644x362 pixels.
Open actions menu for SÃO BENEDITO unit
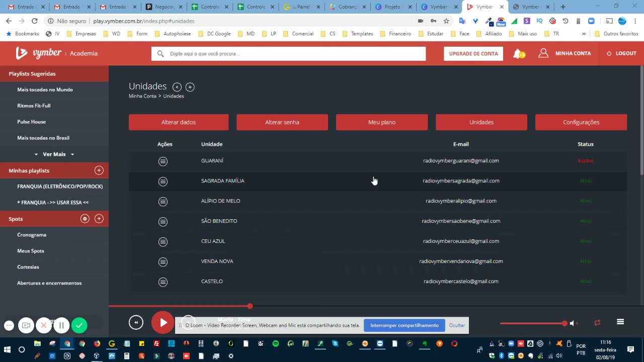163,221
